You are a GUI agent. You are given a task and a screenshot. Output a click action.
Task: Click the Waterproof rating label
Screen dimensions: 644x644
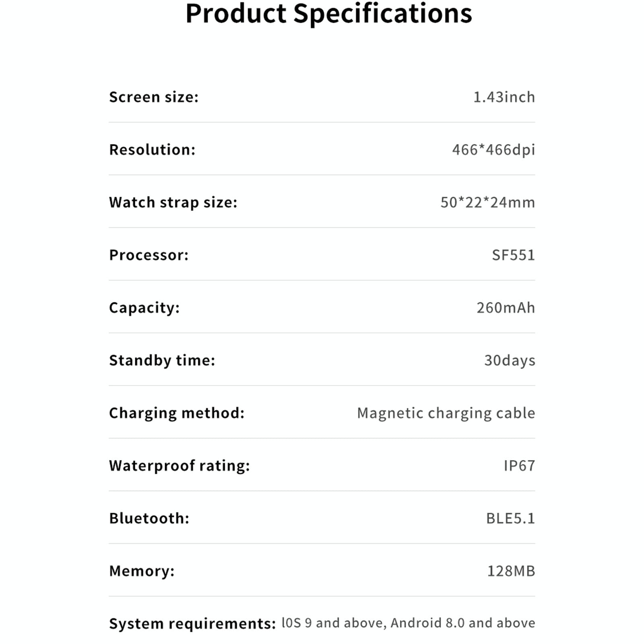(180, 466)
